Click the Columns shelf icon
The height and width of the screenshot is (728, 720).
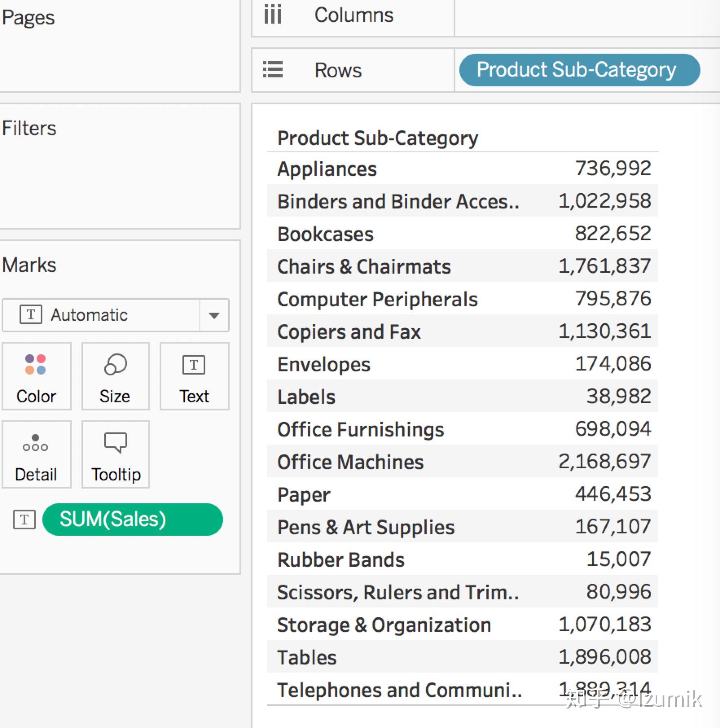272,15
